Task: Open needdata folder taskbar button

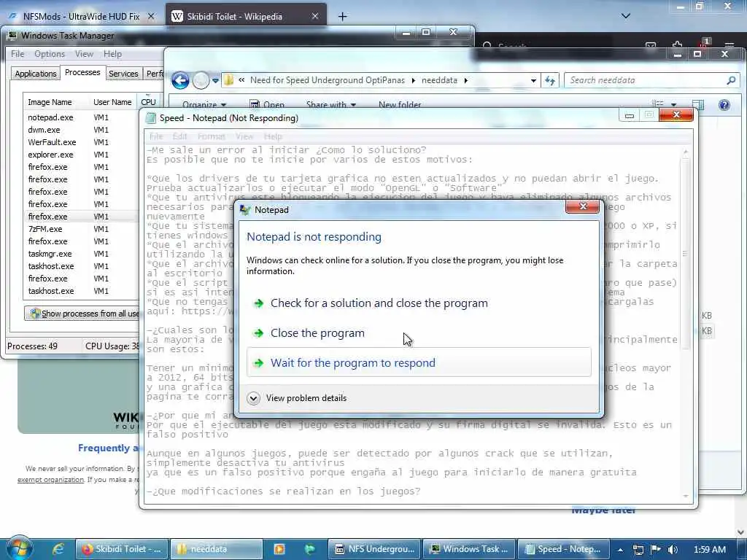Action: click(216, 549)
